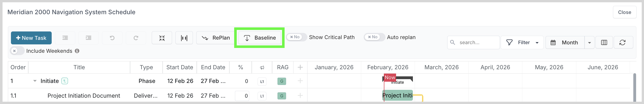Open the Month view dropdown arrow
Image resolution: width=644 pixels, height=104 pixels.
[x=589, y=42]
